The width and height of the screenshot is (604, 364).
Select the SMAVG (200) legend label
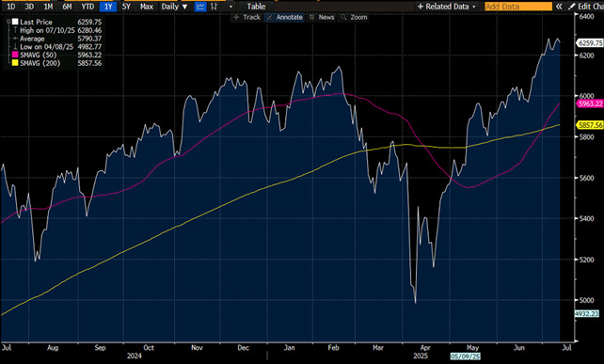coord(40,63)
